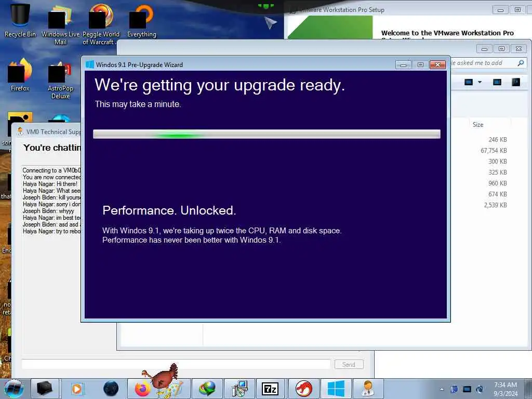Select the Everything search desktop shortcut
532x399 pixels.
click(x=141, y=20)
